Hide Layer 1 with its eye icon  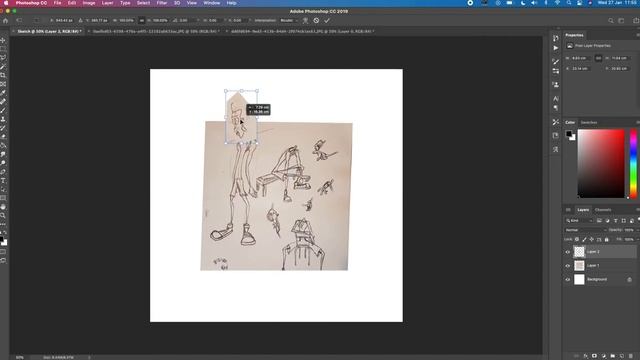(x=568, y=266)
